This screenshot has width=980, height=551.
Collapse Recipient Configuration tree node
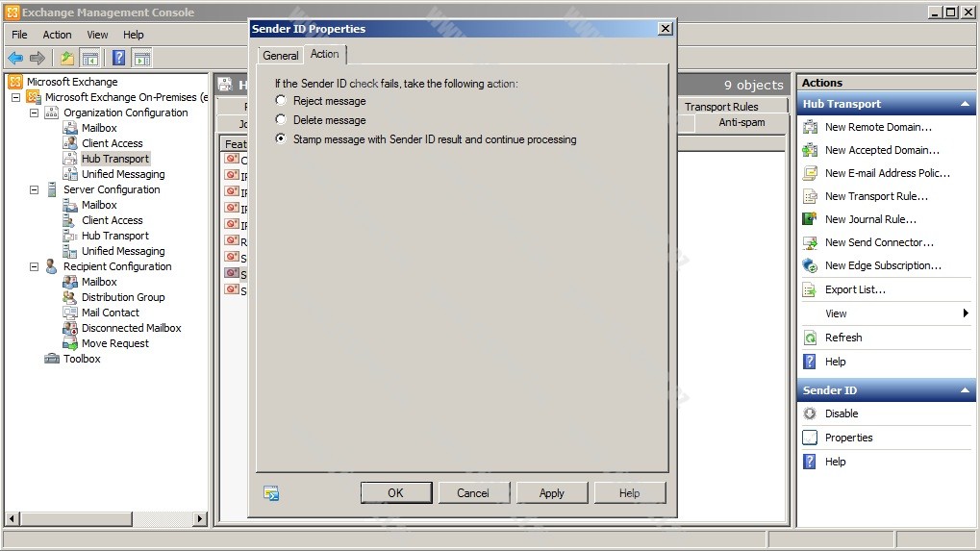click(35, 266)
